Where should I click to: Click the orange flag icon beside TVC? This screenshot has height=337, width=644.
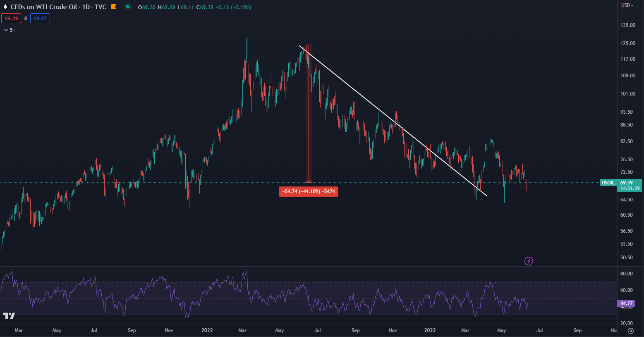(x=114, y=7)
